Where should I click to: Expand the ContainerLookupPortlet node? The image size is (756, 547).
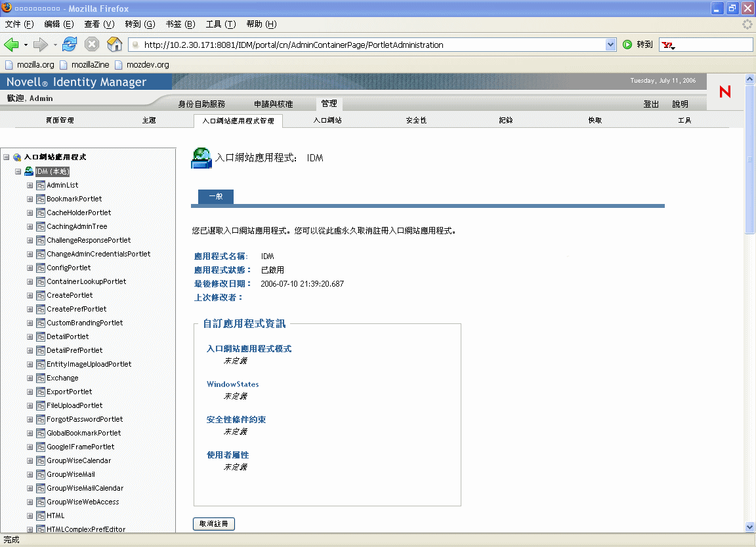tap(30, 282)
